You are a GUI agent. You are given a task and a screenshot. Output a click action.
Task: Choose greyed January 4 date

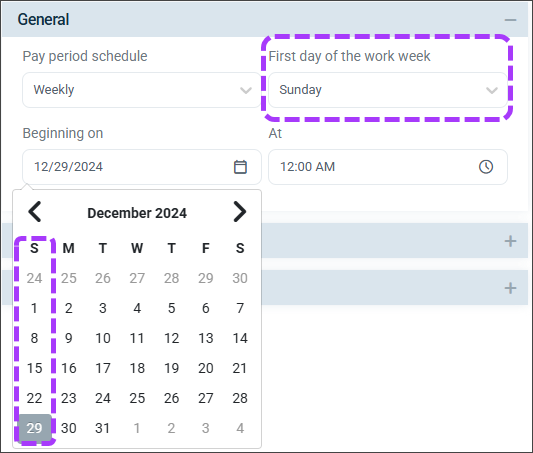[240, 428]
